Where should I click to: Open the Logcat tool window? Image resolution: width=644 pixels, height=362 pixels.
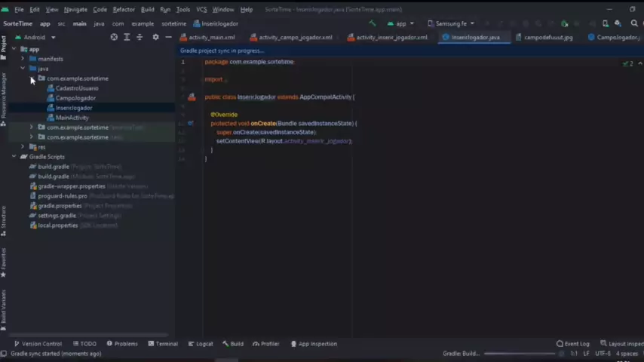201,344
